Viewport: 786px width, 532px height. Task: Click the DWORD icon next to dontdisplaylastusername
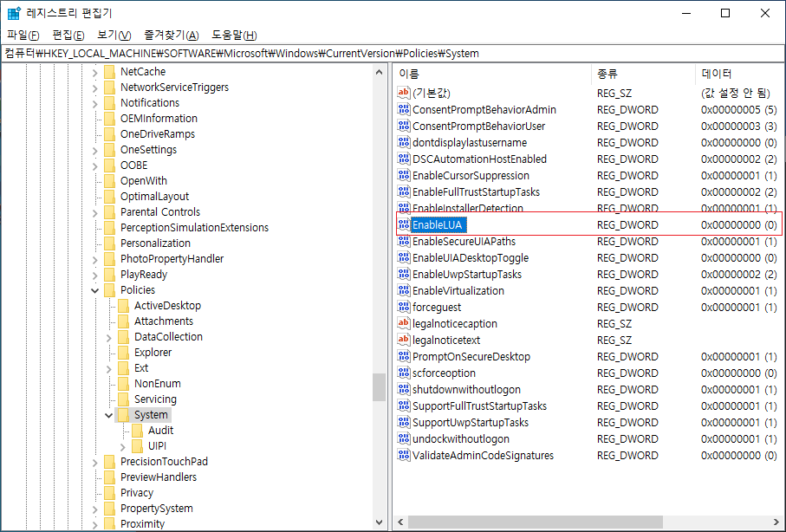404,142
